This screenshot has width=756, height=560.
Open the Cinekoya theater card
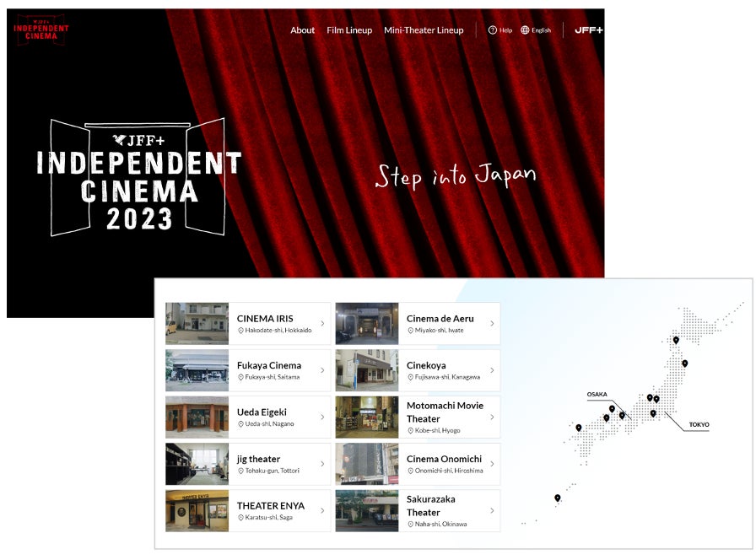(x=418, y=370)
